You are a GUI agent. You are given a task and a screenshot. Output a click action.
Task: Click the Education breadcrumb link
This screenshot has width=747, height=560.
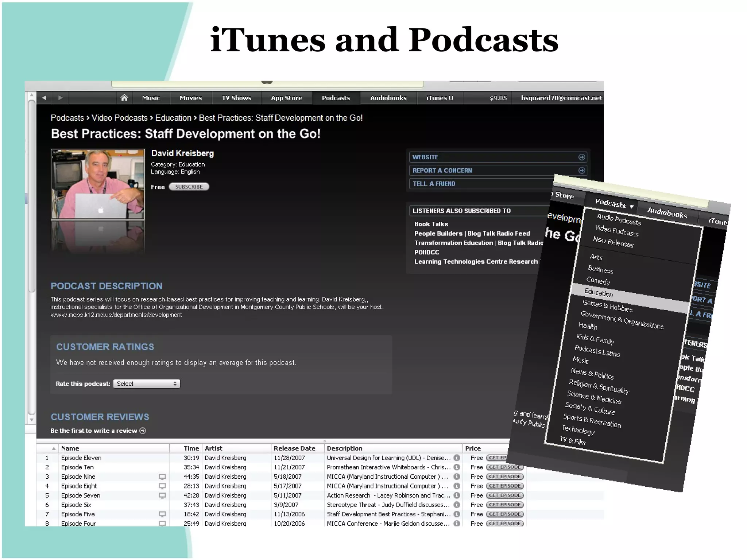click(173, 118)
